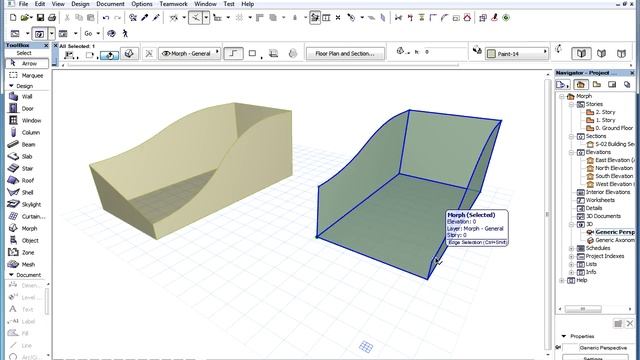Toggle the third book texture mode button
640x360 pixels.
click(621, 53)
